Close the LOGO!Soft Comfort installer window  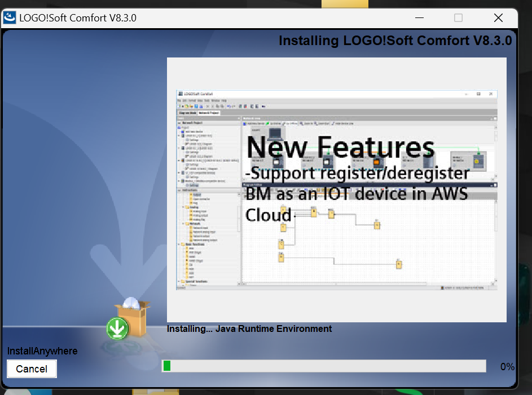tap(498, 17)
